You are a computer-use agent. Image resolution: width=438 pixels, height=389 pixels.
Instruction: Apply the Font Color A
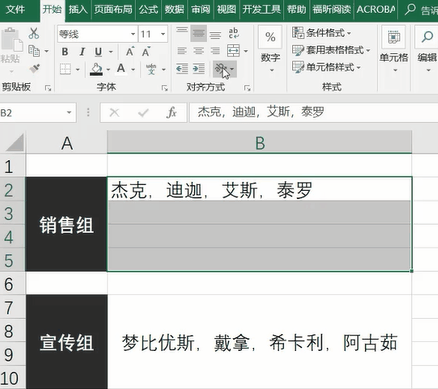pyautogui.click(x=121, y=69)
